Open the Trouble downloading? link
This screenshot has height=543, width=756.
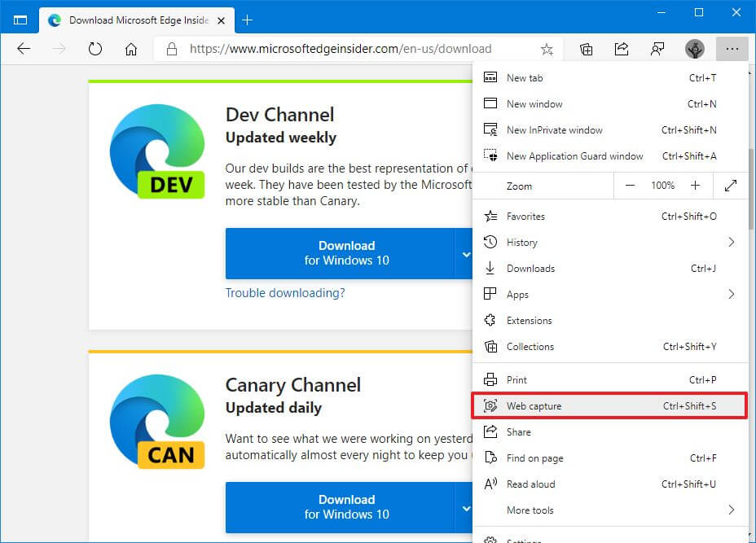(285, 293)
